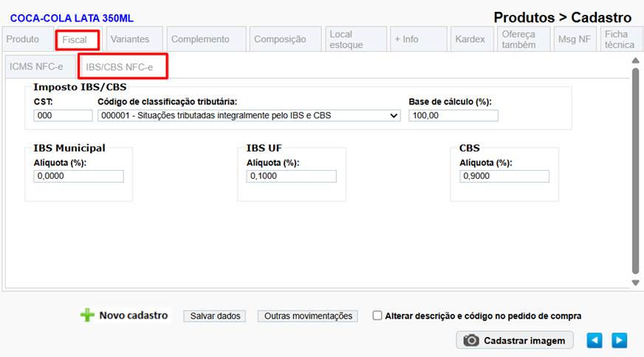Click the scrollbar down arrow
Screen dimensions: 644x357
point(635,282)
